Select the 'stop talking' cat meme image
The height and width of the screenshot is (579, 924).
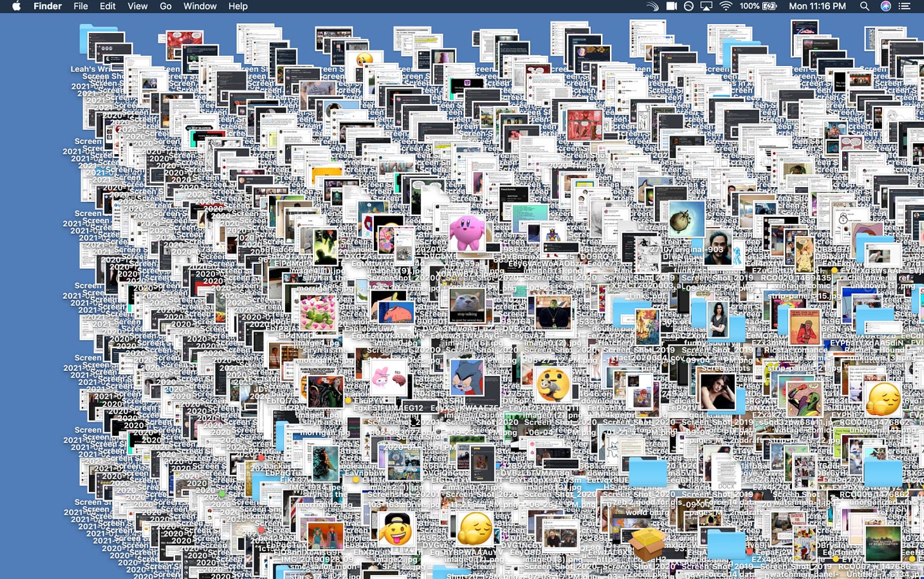coord(467,306)
